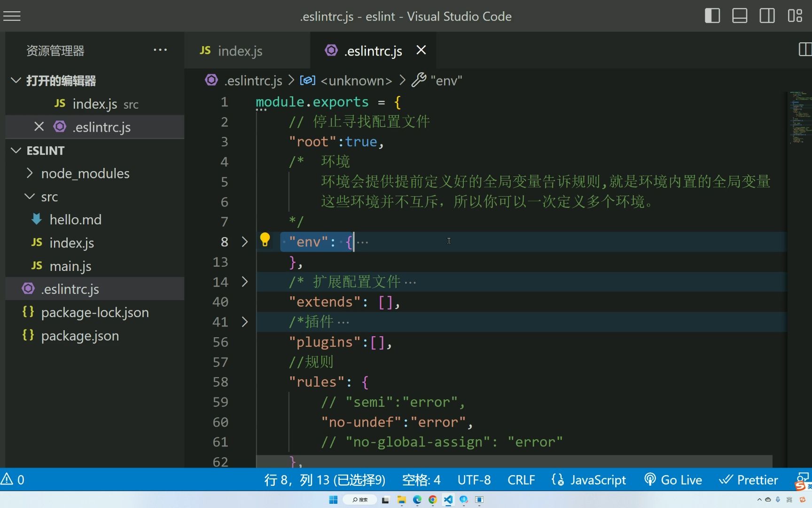812x508 pixels.
Task: Click the microphone tray icon
Action: [x=778, y=500]
